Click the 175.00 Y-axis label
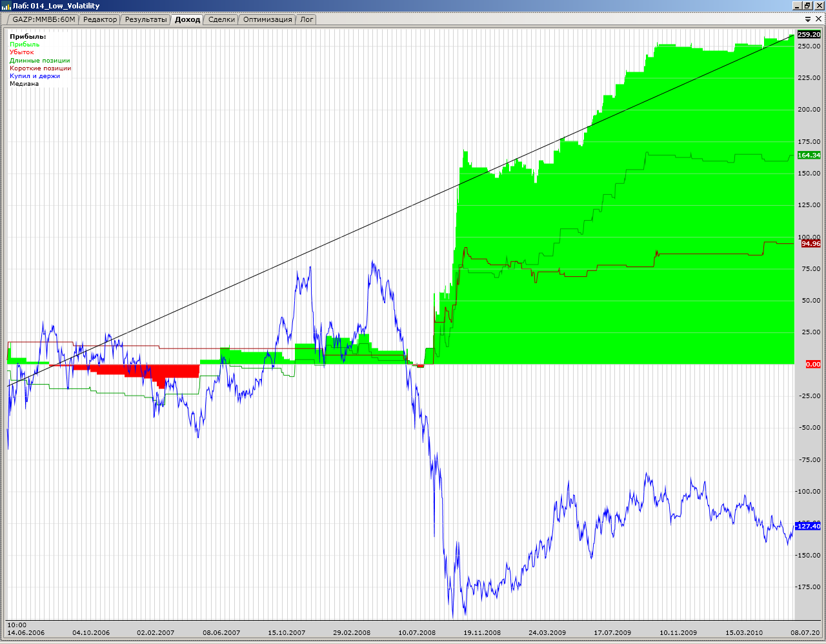Image resolution: width=826 pixels, height=644 pixels. (809, 142)
